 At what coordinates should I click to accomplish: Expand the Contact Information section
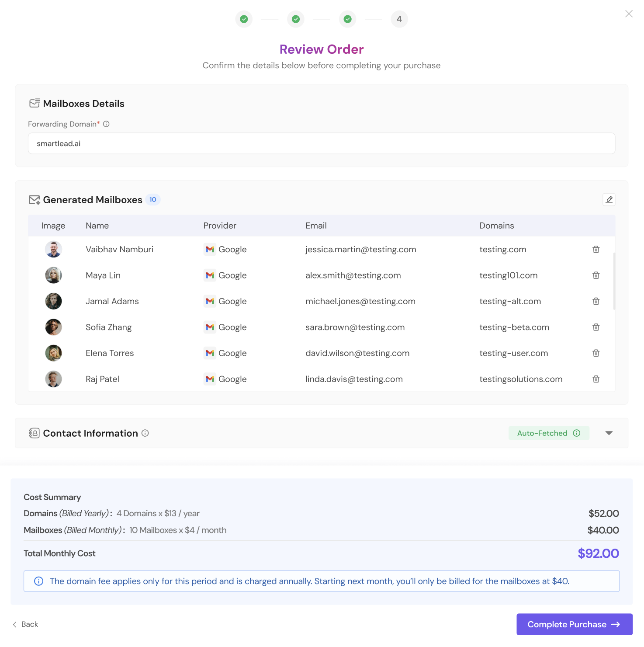pyautogui.click(x=609, y=433)
